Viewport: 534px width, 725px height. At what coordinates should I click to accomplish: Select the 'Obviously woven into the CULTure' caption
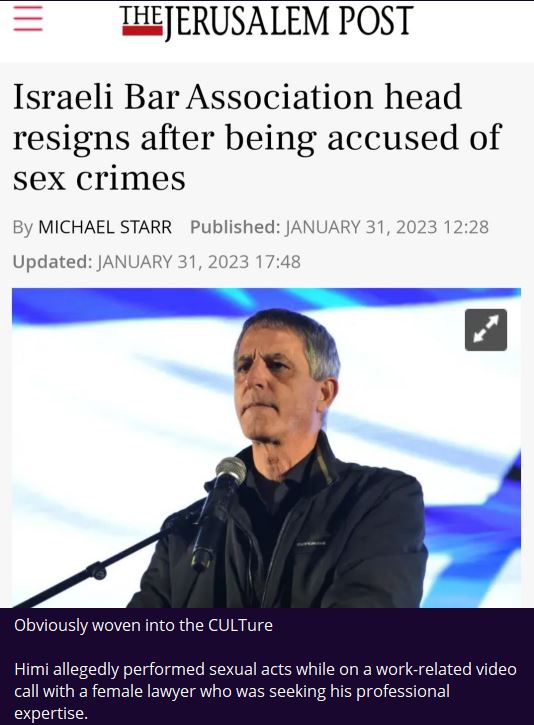143,625
